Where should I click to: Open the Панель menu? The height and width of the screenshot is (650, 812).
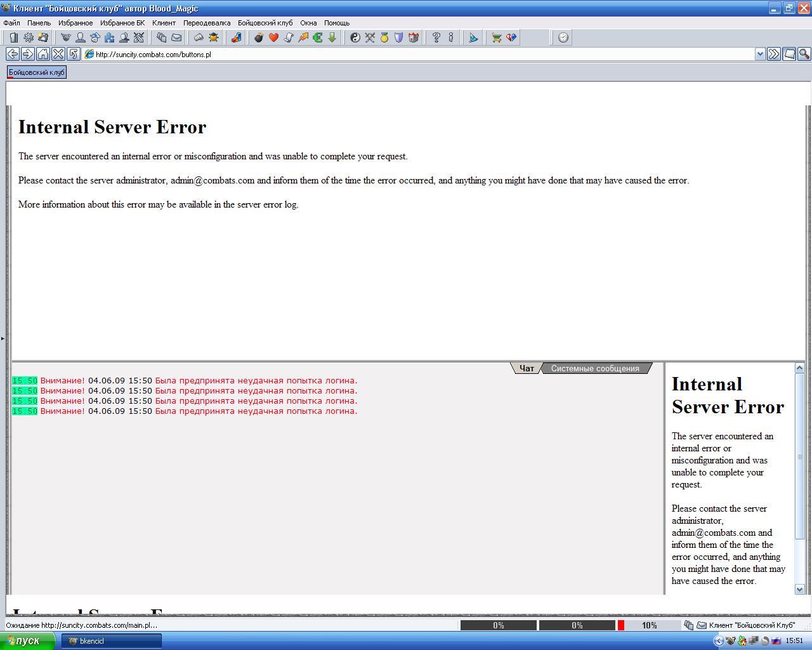click(x=39, y=23)
